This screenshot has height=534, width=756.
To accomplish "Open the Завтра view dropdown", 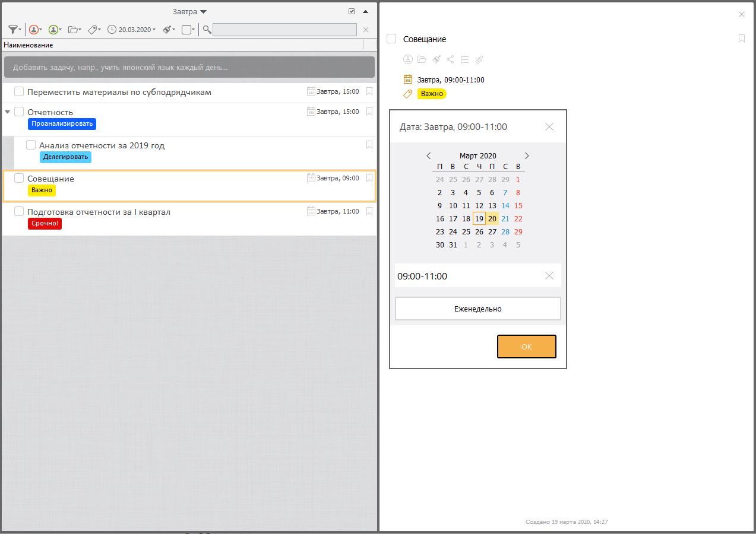I will click(x=189, y=12).
